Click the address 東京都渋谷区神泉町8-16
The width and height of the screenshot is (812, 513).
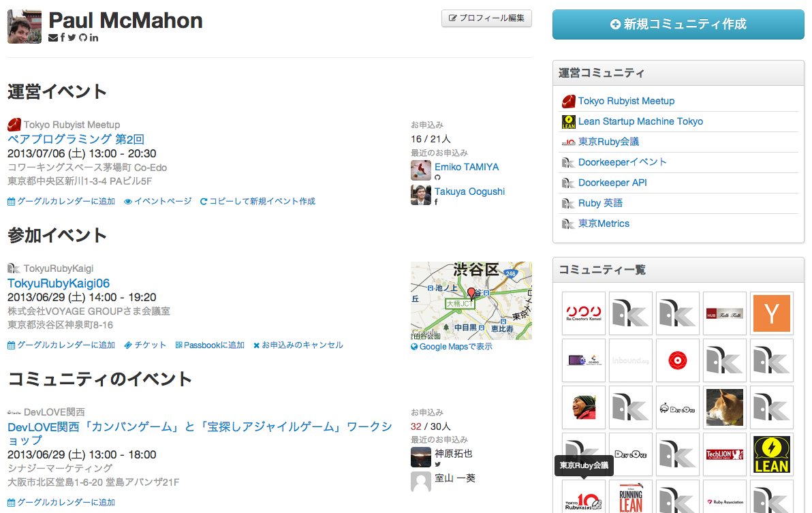coord(60,325)
